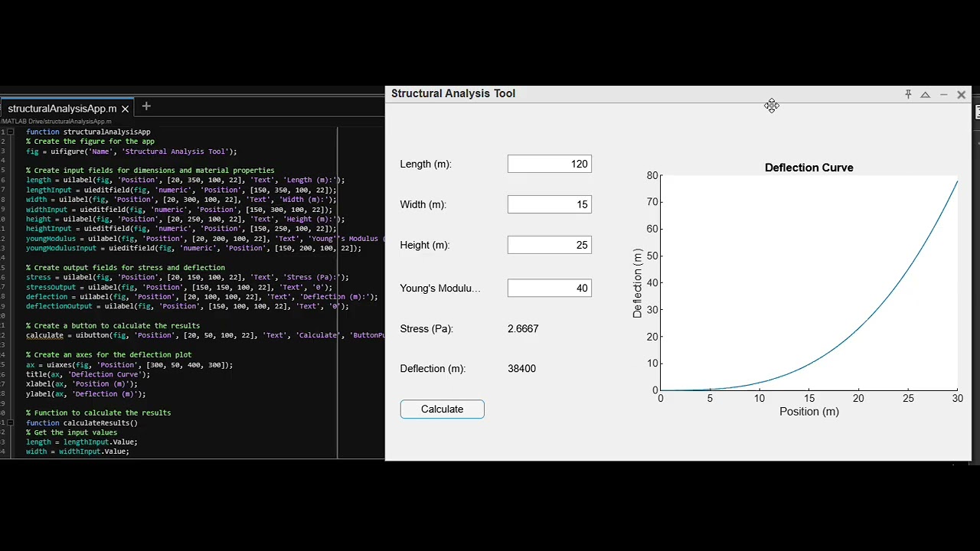Click the 'title(ax, 'Deflection Curve')' code line
The height and width of the screenshot is (551, 980).
pos(88,374)
